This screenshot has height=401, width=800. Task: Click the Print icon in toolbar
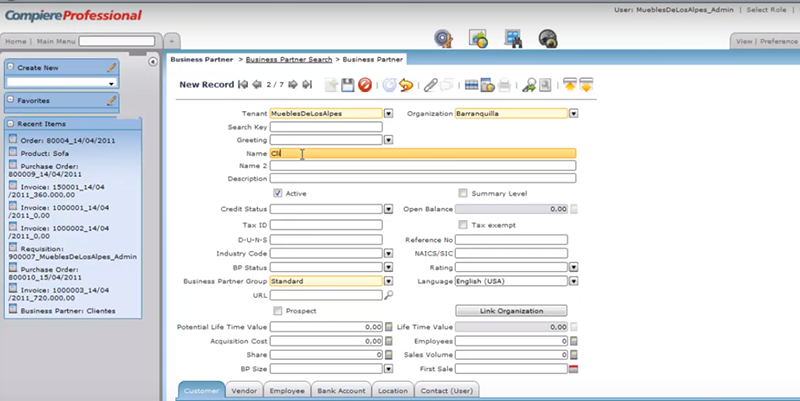(505, 85)
